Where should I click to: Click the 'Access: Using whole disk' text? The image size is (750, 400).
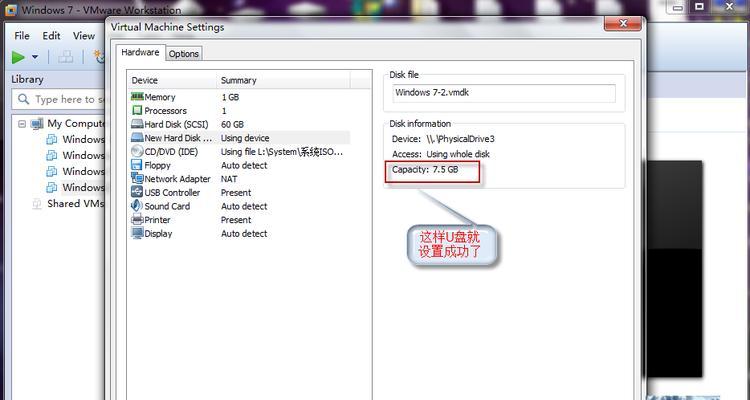441,154
